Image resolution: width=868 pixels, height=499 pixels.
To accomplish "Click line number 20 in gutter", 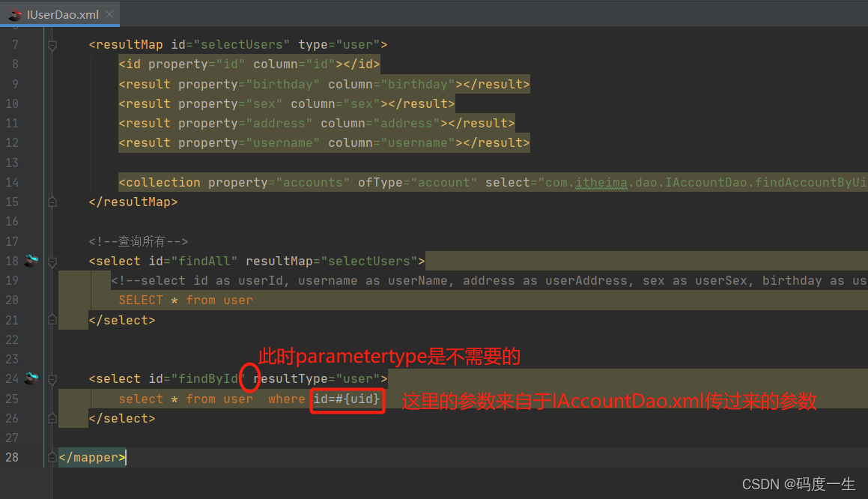I will [x=12, y=300].
